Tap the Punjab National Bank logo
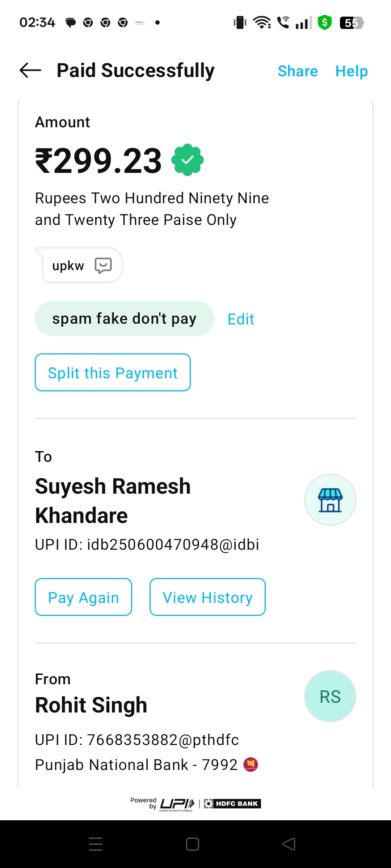This screenshot has height=868, width=391. pos(251,765)
